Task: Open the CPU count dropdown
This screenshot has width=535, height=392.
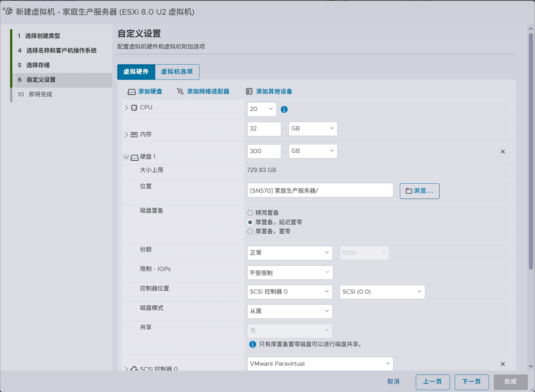Action: (x=261, y=109)
